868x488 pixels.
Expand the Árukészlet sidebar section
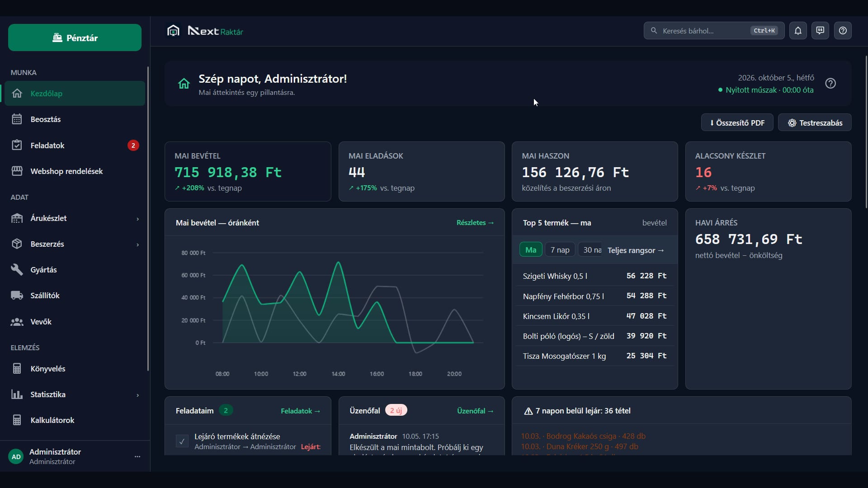(75, 218)
